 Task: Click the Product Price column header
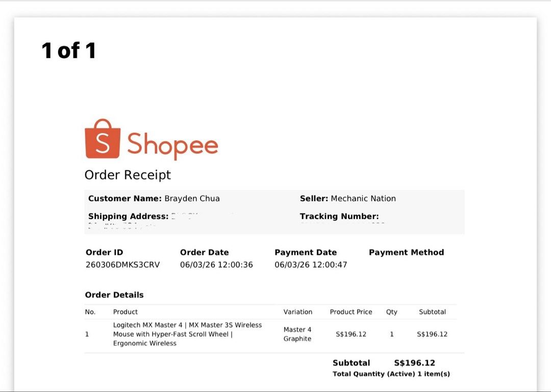pos(351,312)
